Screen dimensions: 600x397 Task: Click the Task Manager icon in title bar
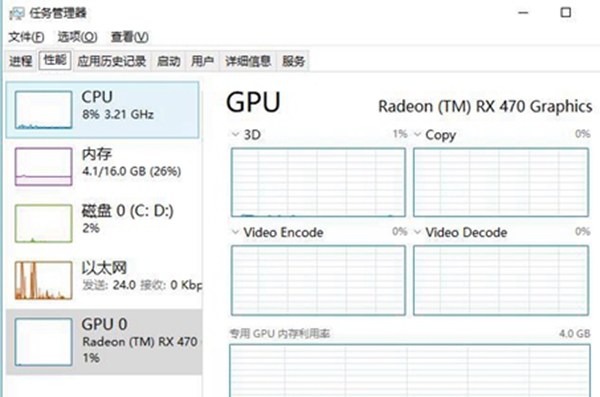click(x=17, y=13)
